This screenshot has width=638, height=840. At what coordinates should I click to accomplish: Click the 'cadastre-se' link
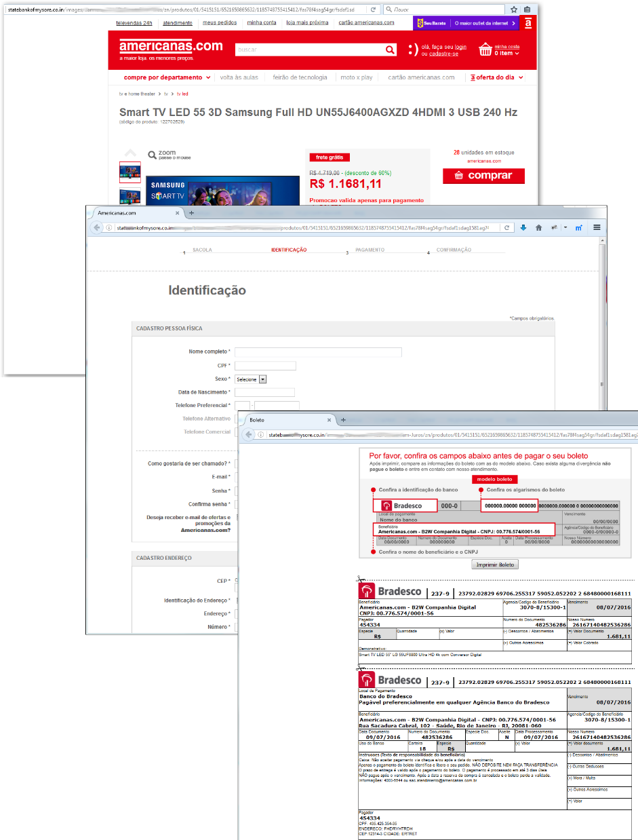[x=443, y=54]
